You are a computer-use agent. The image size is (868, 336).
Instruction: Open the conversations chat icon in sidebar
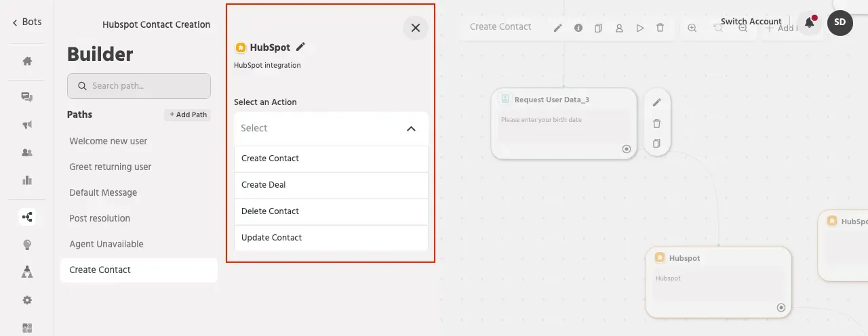pyautogui.click(x=27, y=97)
